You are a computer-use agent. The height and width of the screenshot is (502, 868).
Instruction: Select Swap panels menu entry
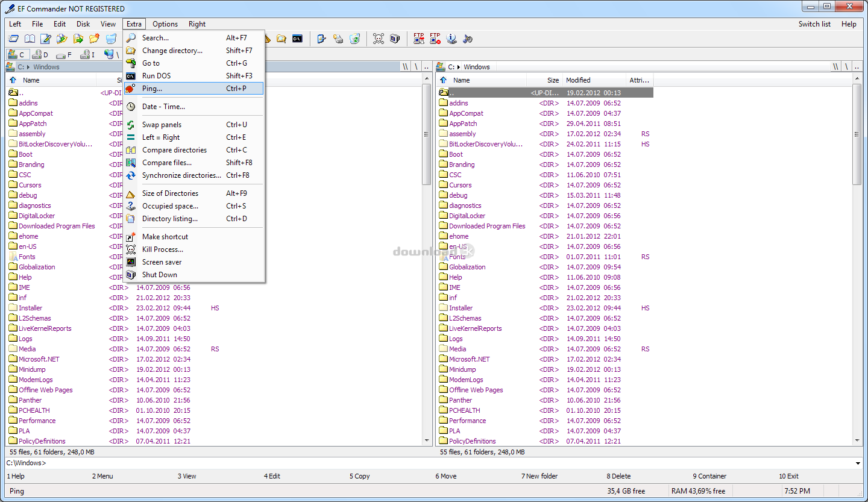pyautogui.click(x=194, y=125)
